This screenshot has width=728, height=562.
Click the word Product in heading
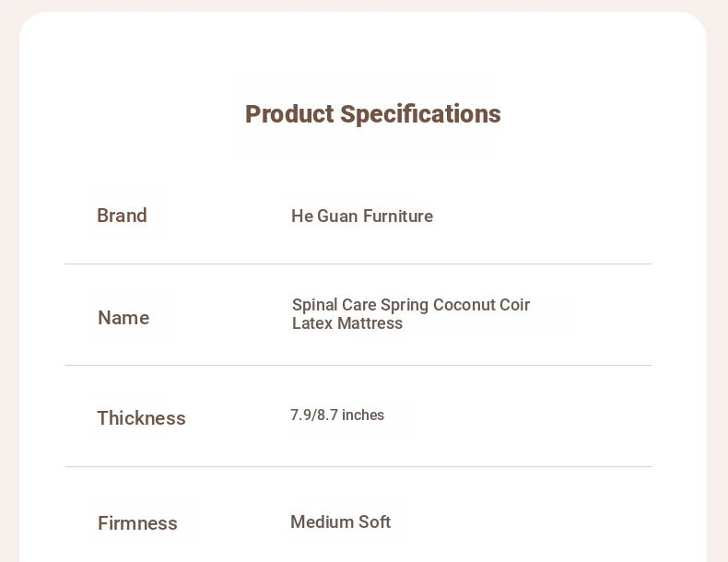(289, 114)
